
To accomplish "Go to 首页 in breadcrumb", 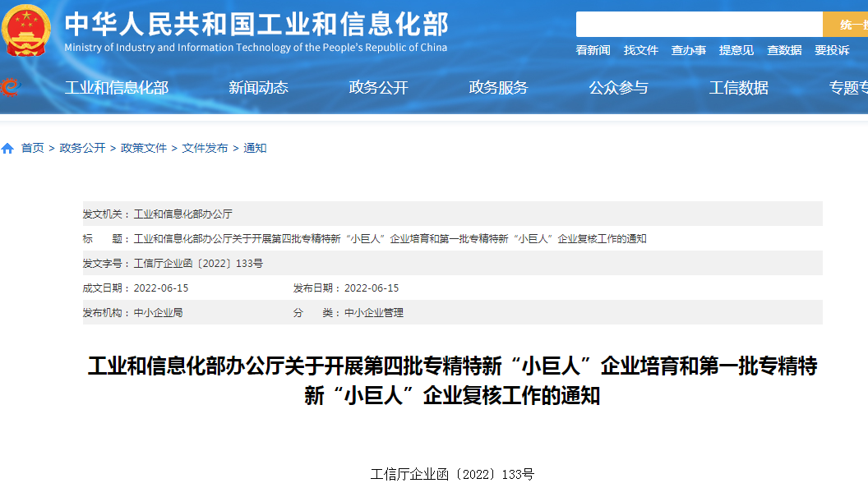I will [x=33, y=149].
